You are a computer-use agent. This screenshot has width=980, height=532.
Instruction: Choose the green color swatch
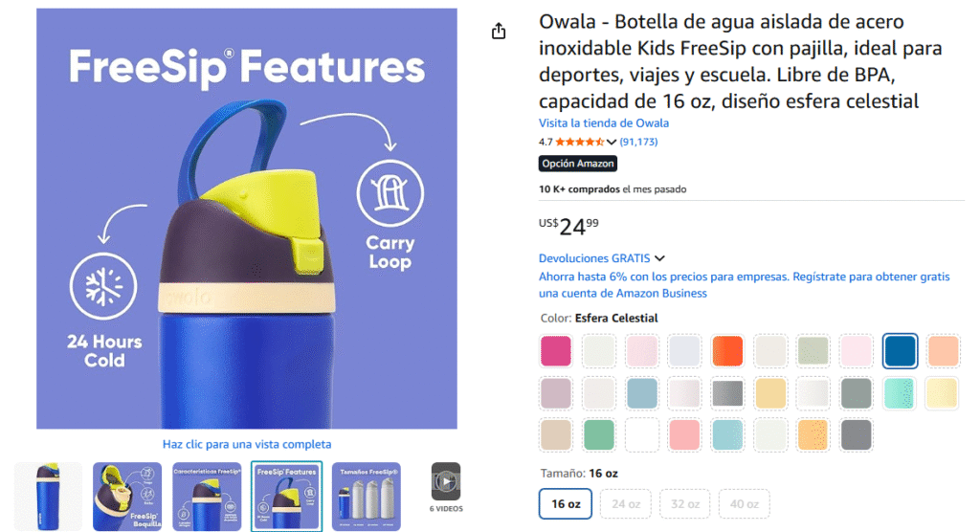(x=599, y=435)
